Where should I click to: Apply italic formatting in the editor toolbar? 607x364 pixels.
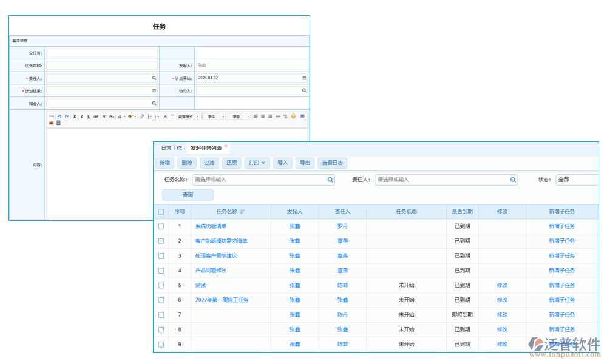click(81, 116)
